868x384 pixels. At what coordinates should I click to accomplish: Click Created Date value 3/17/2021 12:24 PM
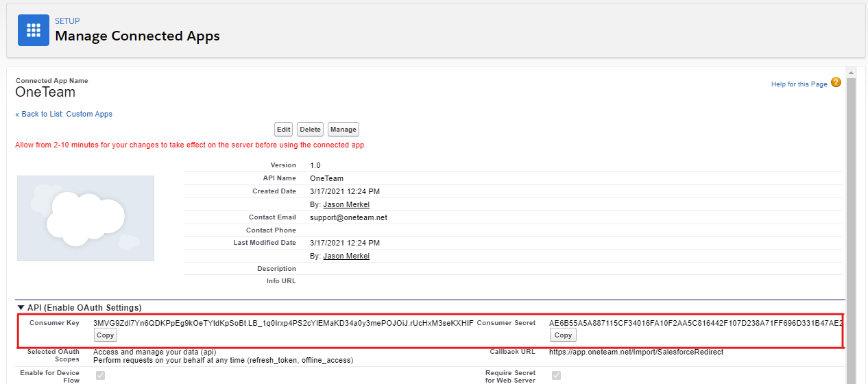coord(345,191)
